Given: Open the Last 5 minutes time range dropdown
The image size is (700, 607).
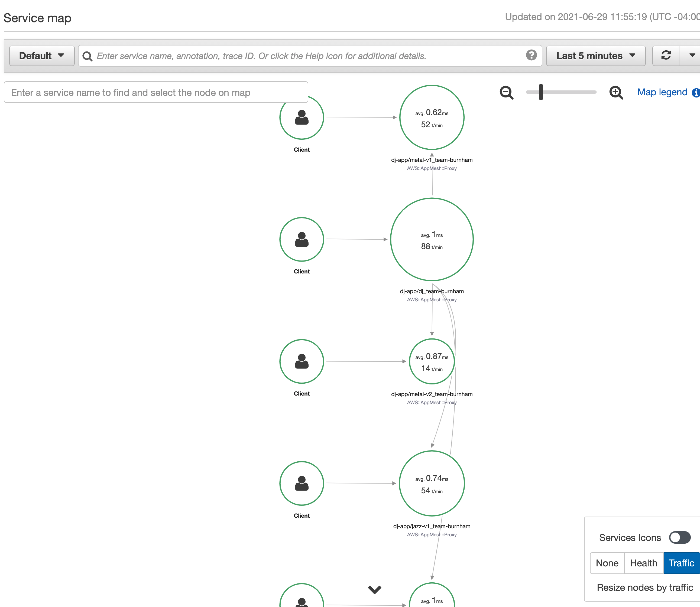Looking at the screenshot, I should click(596, 56).
